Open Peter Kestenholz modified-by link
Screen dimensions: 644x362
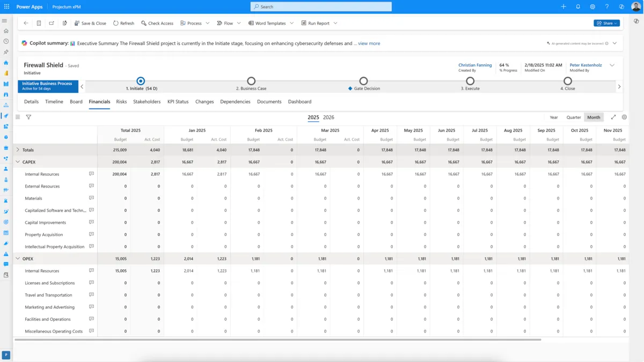(586, 65)
